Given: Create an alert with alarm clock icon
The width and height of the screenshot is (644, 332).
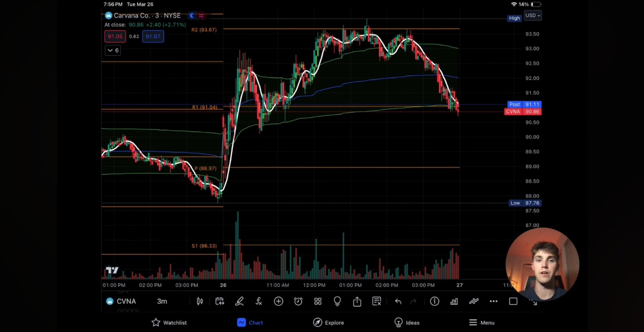Looking at the screenshot, I should pos(298,301).
